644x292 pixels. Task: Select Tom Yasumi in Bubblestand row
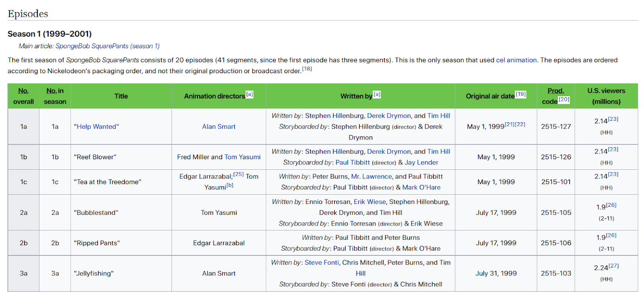click(219, 212)
